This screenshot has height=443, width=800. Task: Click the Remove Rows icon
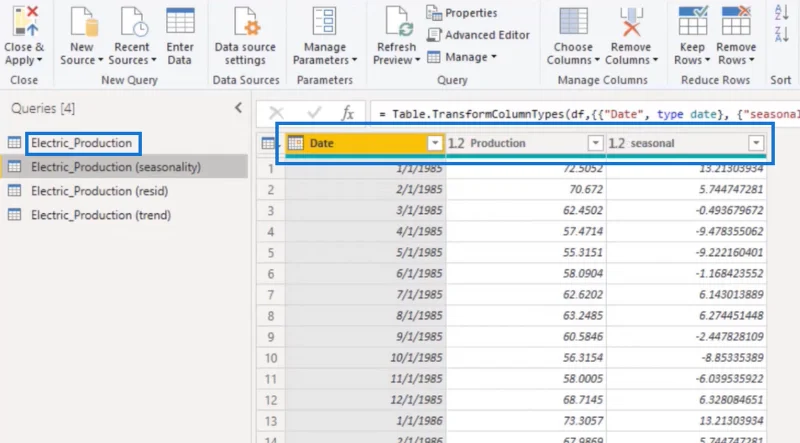tap(736, 20)
